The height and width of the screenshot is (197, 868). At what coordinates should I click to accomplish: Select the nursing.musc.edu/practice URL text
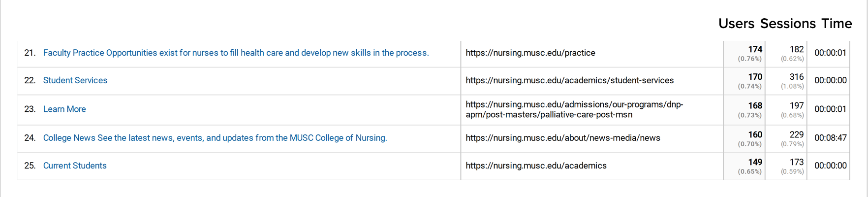pyautogui.click(x=530, y=53)
